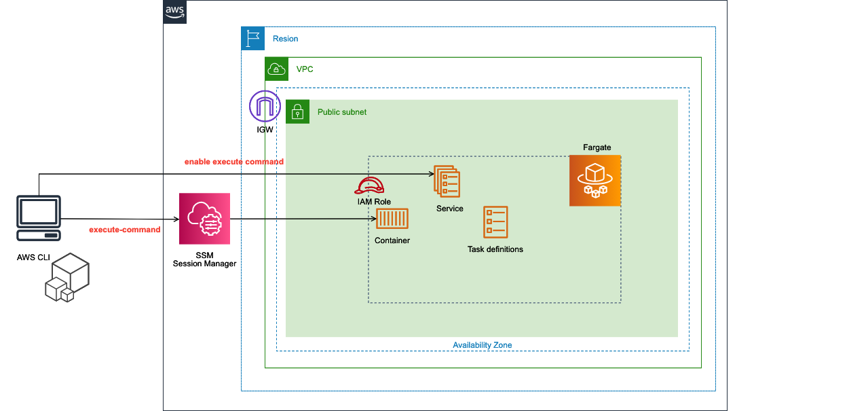868x411 pixels.
Task: Select the 'Resion' text label
Action: (x=285, y=39)
